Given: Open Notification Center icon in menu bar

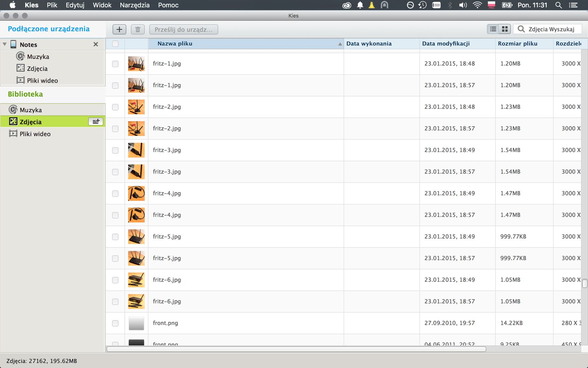Looking at the screenshot, I should pyautogui.click(x=573, y=5).
